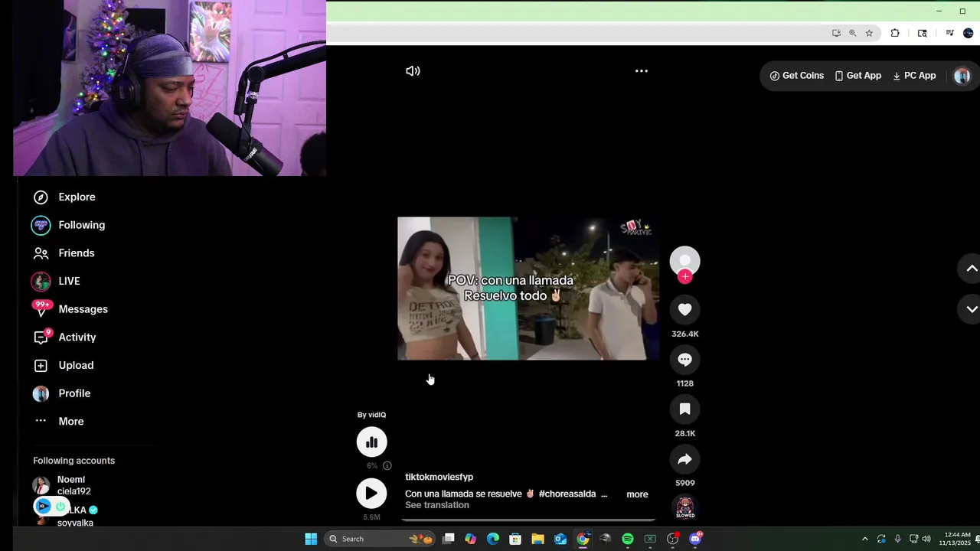Click the taskbar Search box
This screenshot has width=980, height=551.
coord(381,539)
